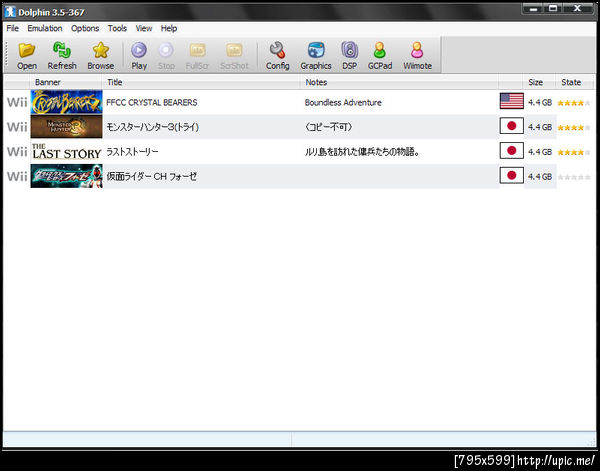The height and width of the screenshot is (471, 600).
Task: Click the Stop toolbar icon
Action: click(166, 50)
